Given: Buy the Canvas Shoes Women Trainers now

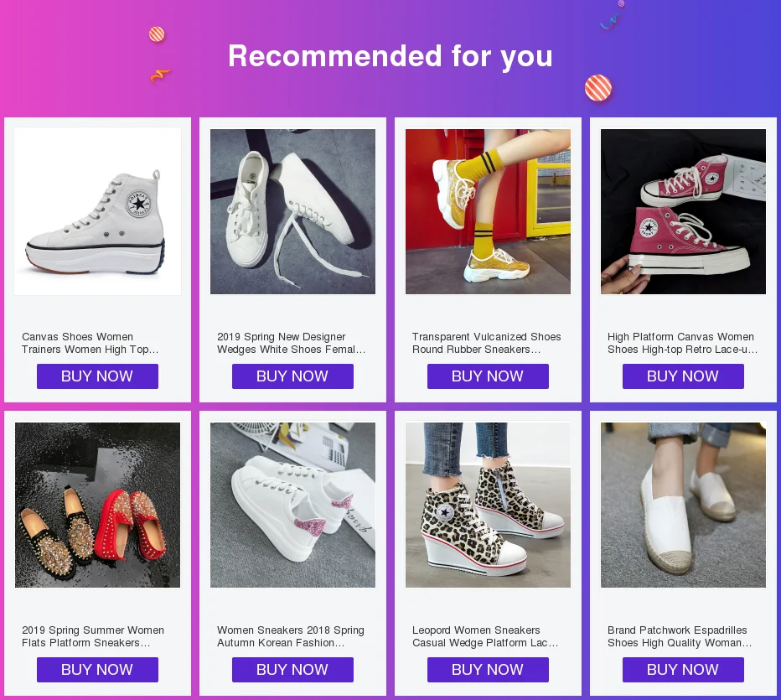Looking at the screenshot, I should [x=97, y=376].
